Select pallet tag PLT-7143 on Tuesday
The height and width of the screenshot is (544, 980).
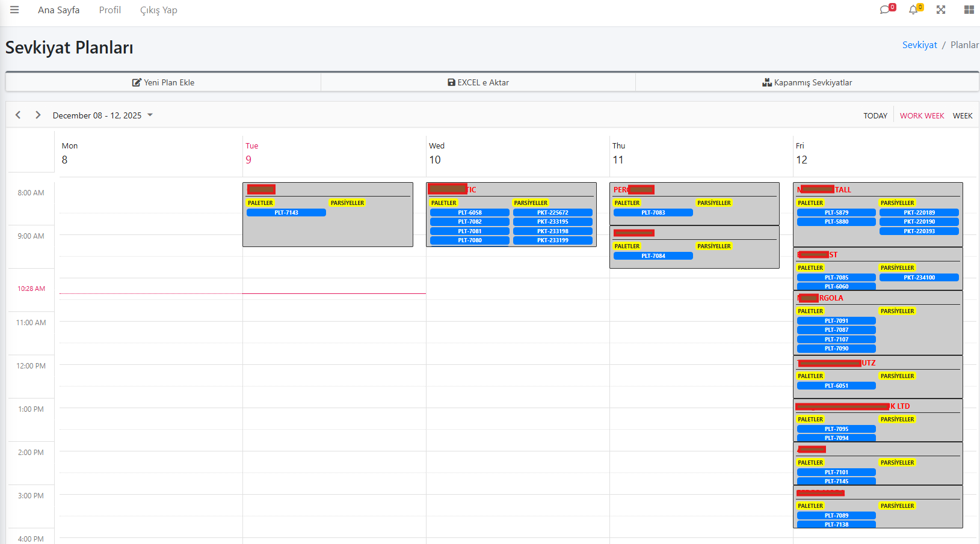pos(286,213)
